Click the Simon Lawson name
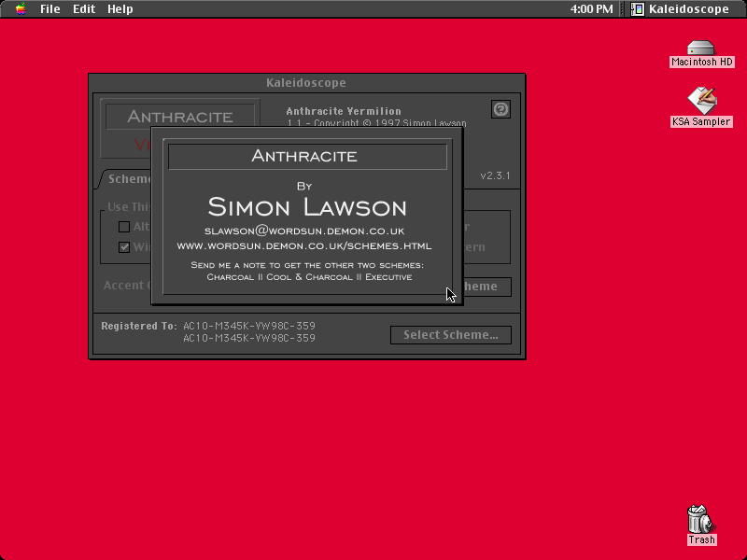 [x=307, y=206]
